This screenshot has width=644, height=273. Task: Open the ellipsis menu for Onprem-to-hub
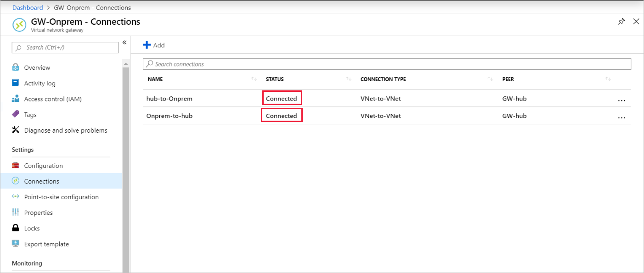(x=621, y=117)
